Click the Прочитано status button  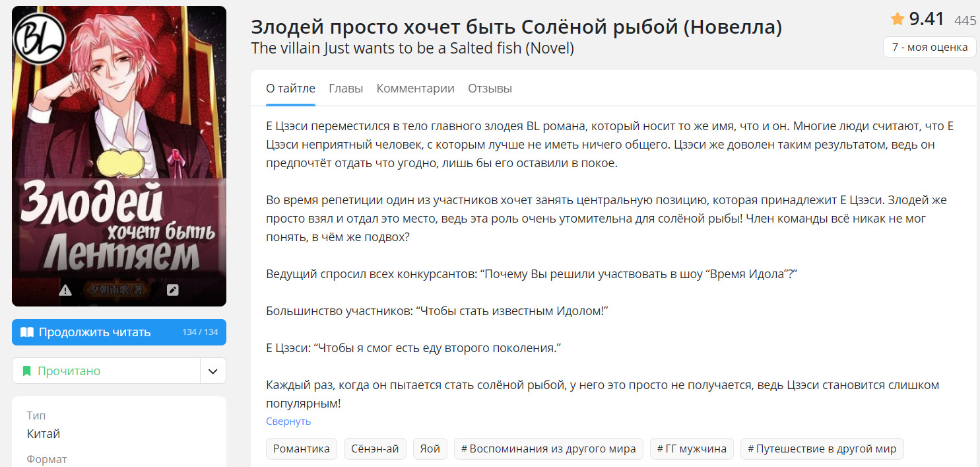(106, 371)
